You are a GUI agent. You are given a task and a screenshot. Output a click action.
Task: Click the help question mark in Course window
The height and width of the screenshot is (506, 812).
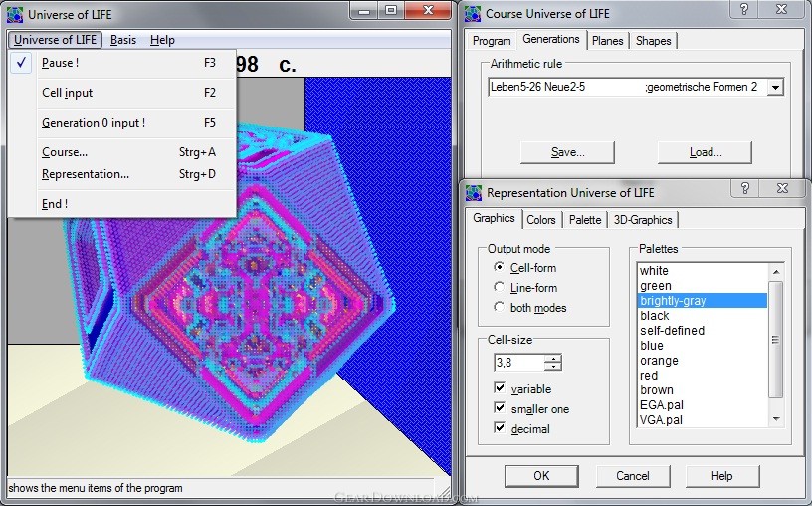point(741,10)
